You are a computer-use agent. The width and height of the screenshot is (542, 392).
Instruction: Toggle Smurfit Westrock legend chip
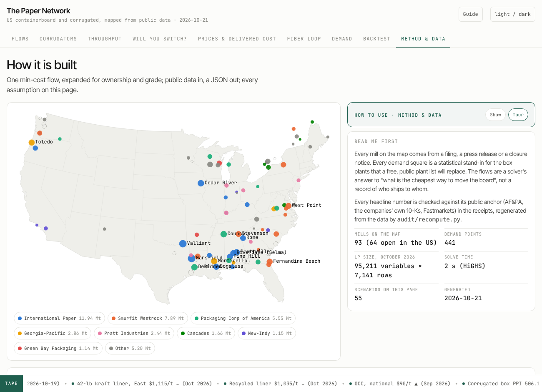point(148,318)
